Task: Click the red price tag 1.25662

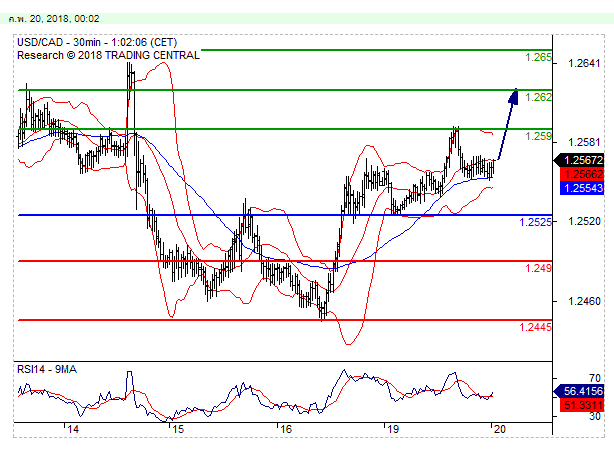Action: coord(582,174)
